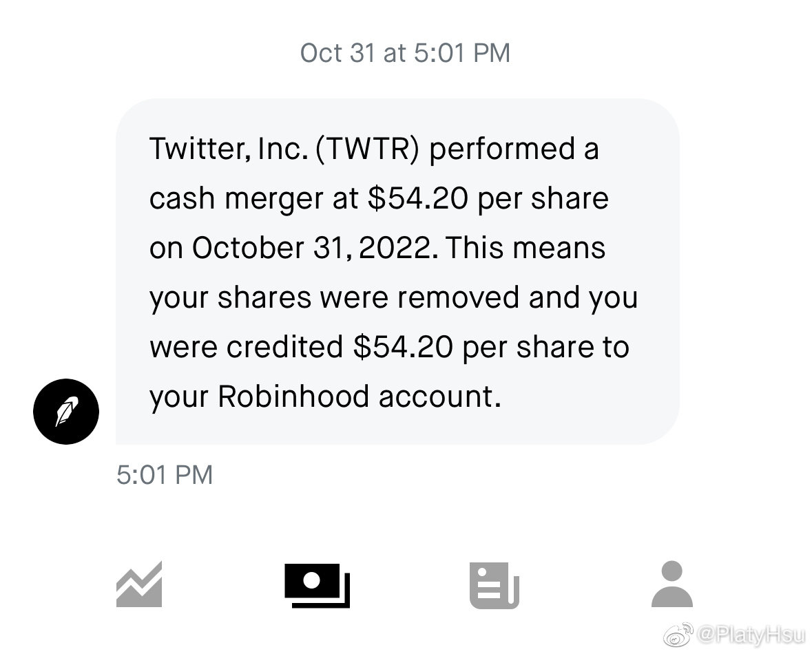
Task: Click the "Twitter, Inc." company name
Action: pyautogui.click(x=227, y=149)
